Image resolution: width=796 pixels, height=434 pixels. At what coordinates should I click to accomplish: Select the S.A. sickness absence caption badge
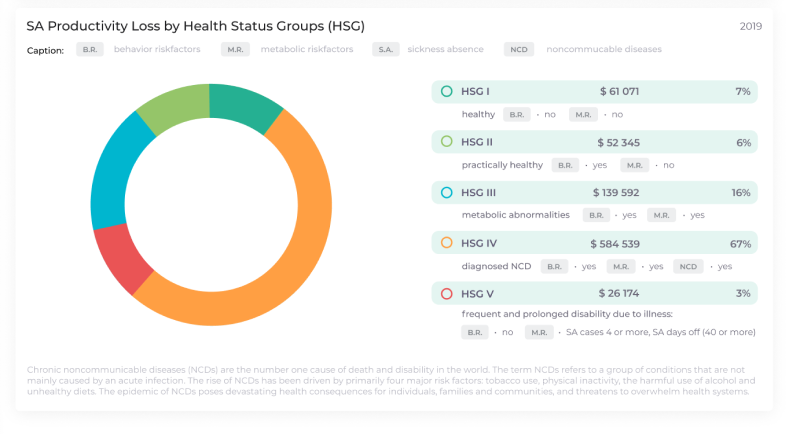click(x=384, y=49)
